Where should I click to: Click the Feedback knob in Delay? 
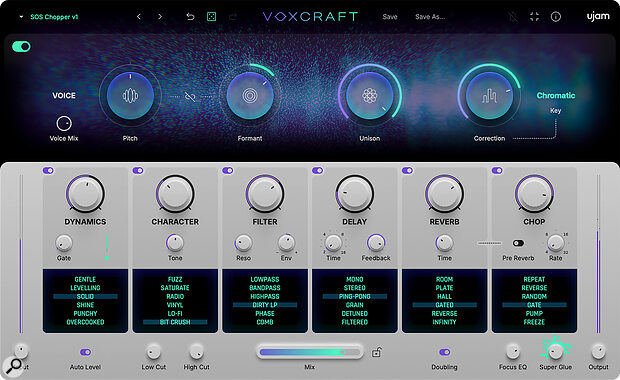pyautogui.click(x=376, y=243)
